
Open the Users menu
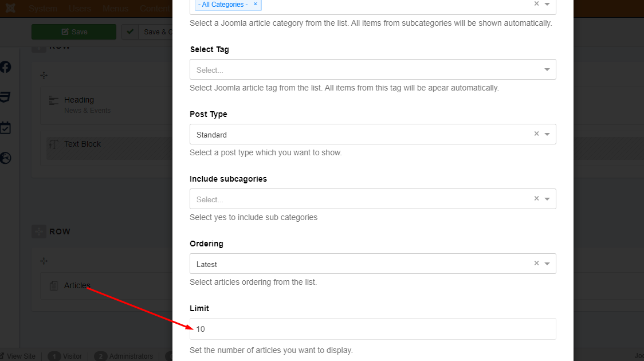point(80,9)
